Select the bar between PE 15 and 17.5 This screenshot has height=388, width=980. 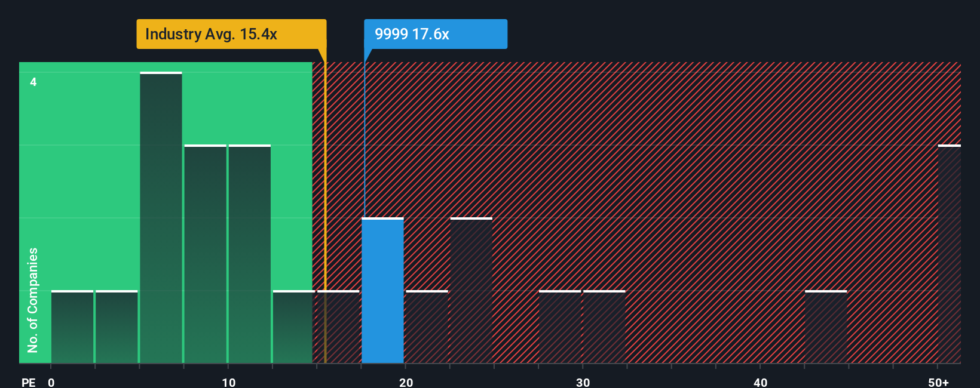[x=338, y=327]
